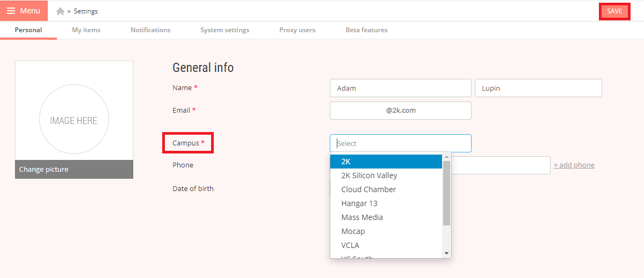
Task: Click Change picture under profile image
Action: click(74, 169)
